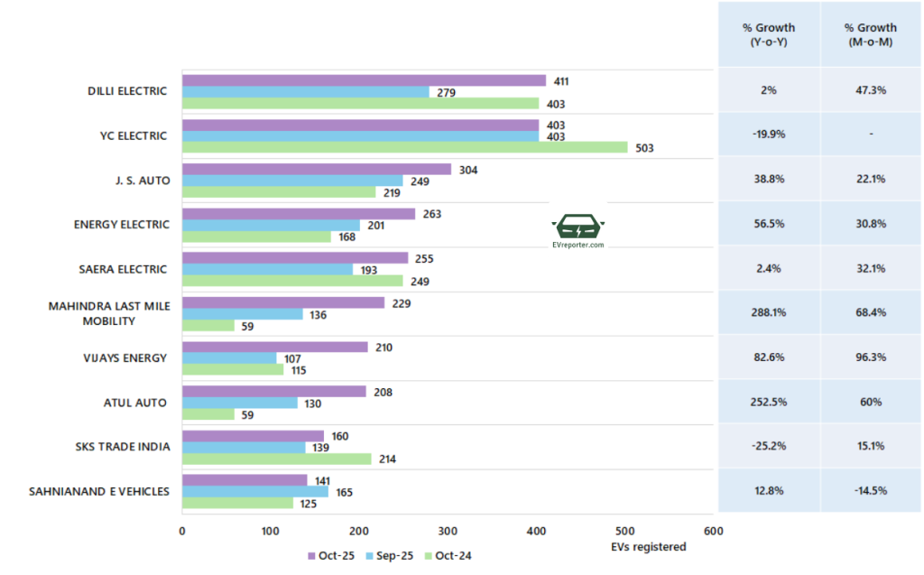Click the blue Sep-25 legend swatch
Viewport: 924px width, 575px height.
[x=370, y=556]
